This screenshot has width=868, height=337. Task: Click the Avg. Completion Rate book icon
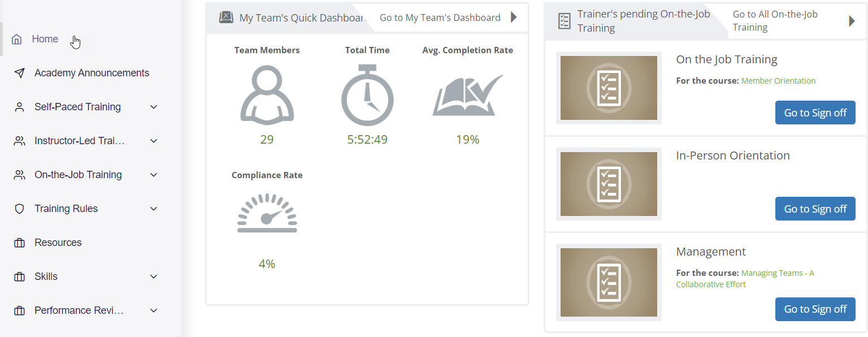click(x=467, y=95)
